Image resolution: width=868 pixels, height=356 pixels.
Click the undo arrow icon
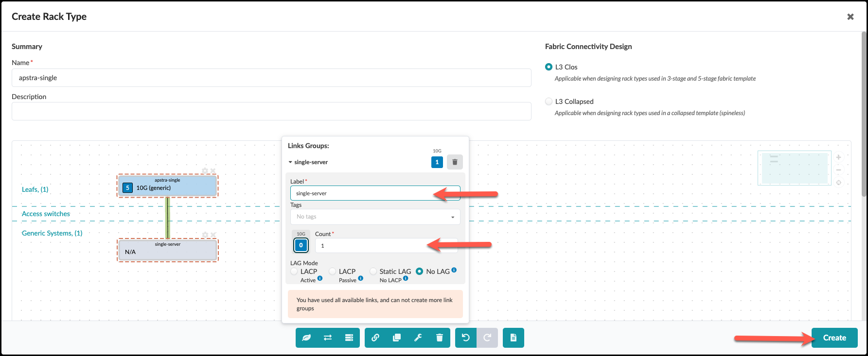pos(466,338)
